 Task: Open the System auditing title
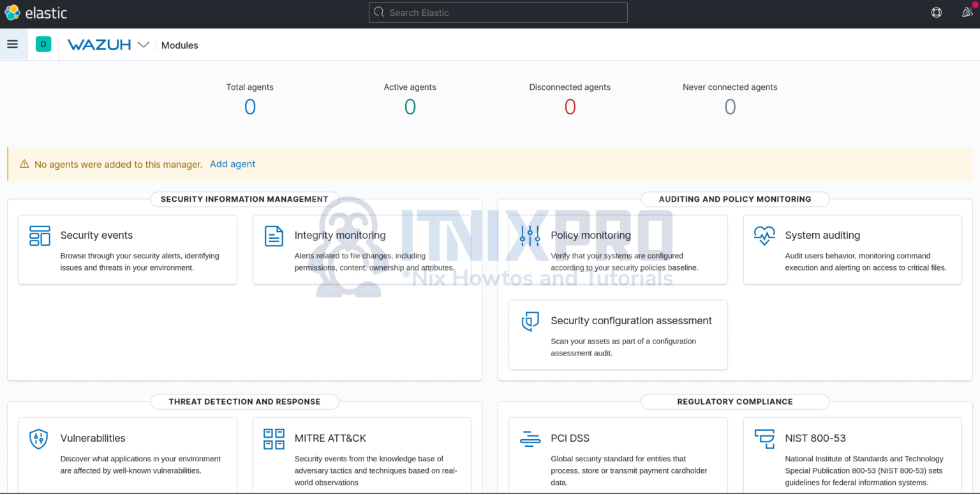[x=822, y=236]
